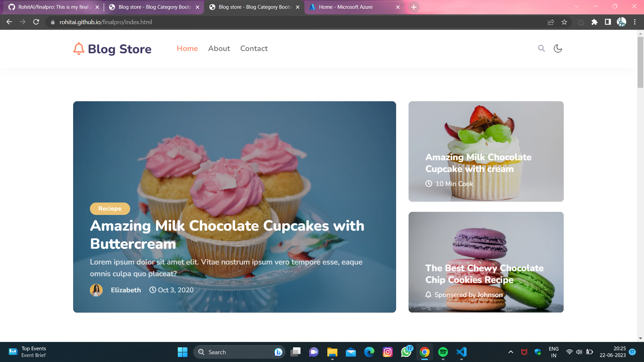Image resolution: width=644 pixels, height=362 pixels.
Task: Toggle Chrome side panel icon
Action: coord(608,22)
